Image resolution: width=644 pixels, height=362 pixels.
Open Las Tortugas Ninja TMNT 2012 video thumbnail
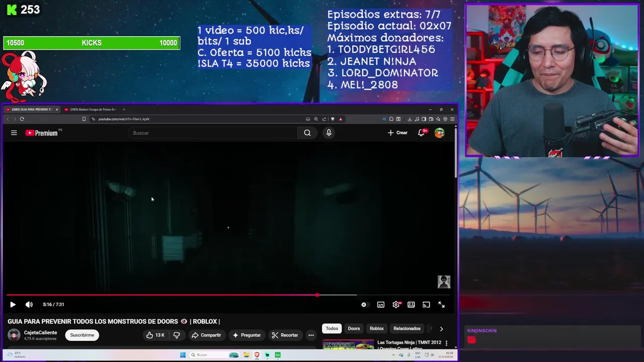[x=348, y=344]
